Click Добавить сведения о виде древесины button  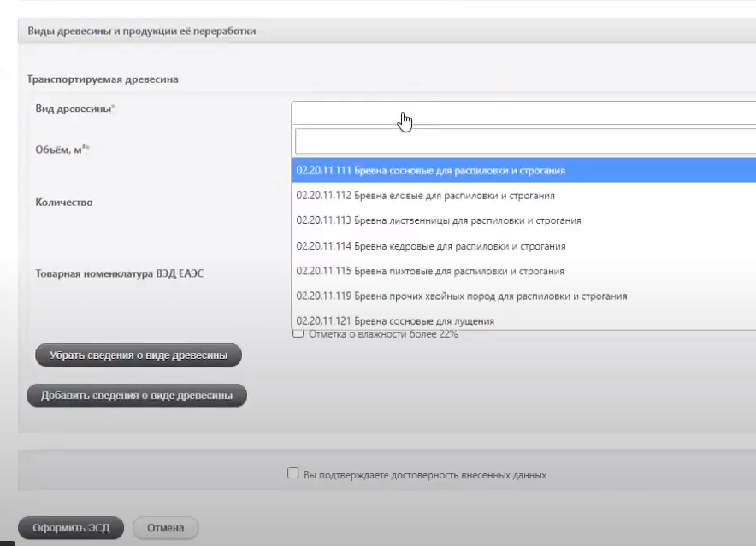pyautogui.click(x=137, y=395)
